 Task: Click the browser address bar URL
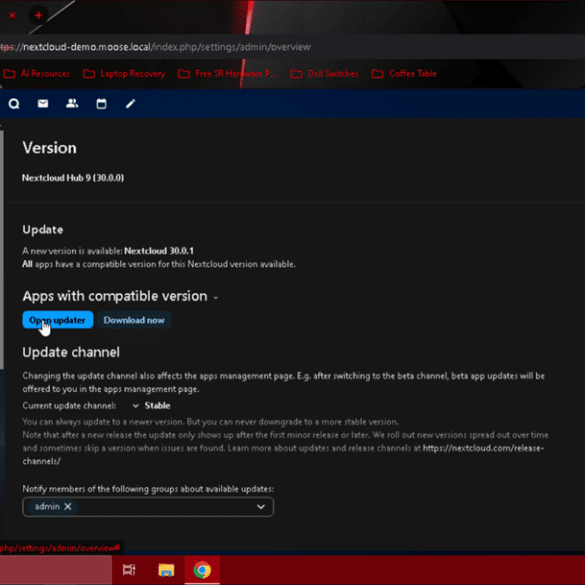(x=156, y=47)
